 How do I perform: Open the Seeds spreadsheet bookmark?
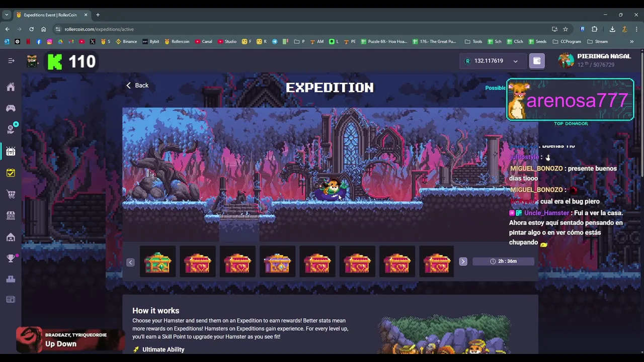tap(537, 42)
